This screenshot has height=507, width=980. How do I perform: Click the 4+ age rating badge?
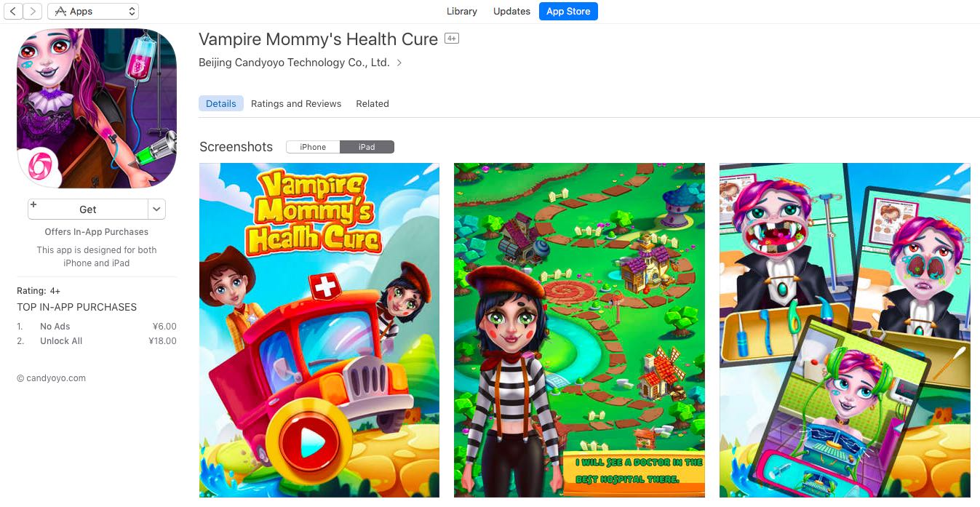pos(452,39)
